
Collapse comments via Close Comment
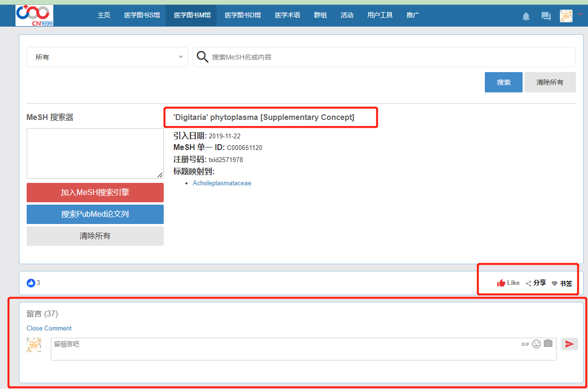(49, 328)
